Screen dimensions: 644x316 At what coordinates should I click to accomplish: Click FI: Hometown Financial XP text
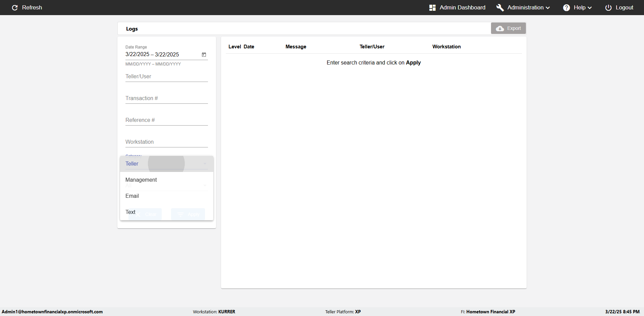[488, 312]
